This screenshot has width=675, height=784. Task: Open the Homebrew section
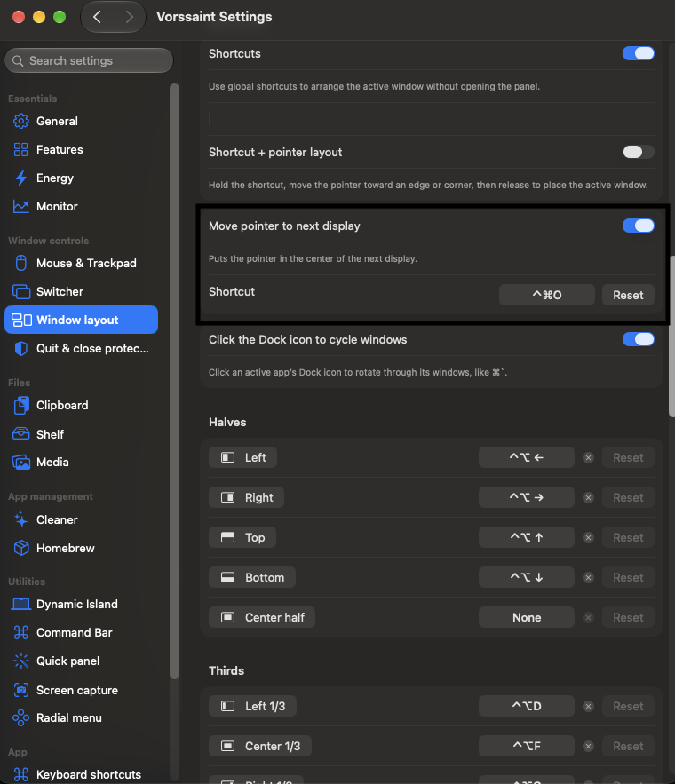coord(81,548)
